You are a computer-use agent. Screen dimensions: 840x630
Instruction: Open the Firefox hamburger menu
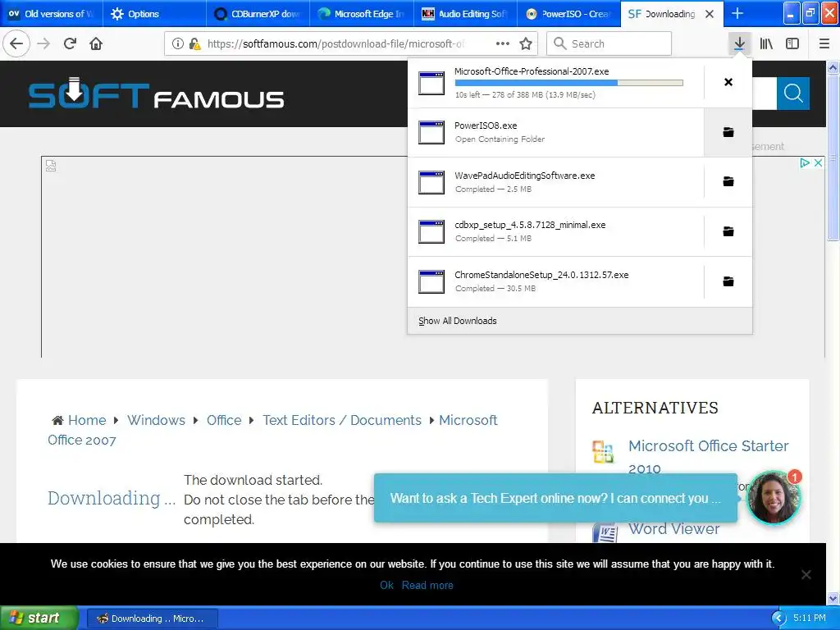click(x=824, y=43)
